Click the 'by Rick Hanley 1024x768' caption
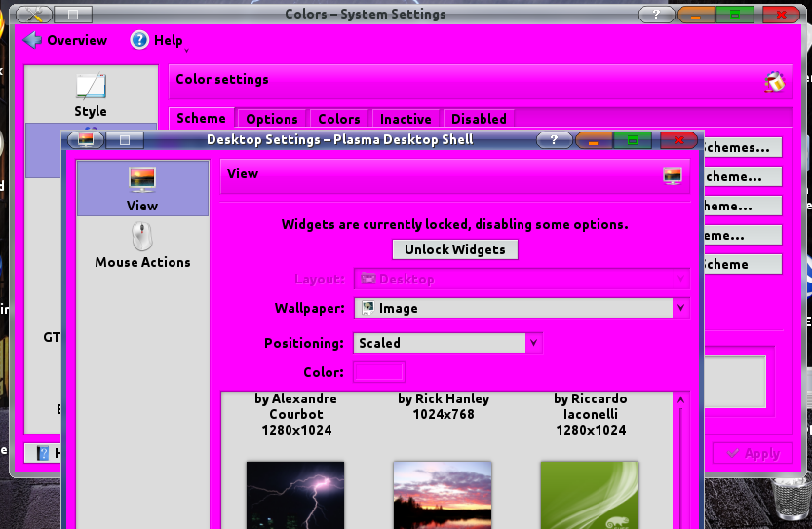 point(444,406)
